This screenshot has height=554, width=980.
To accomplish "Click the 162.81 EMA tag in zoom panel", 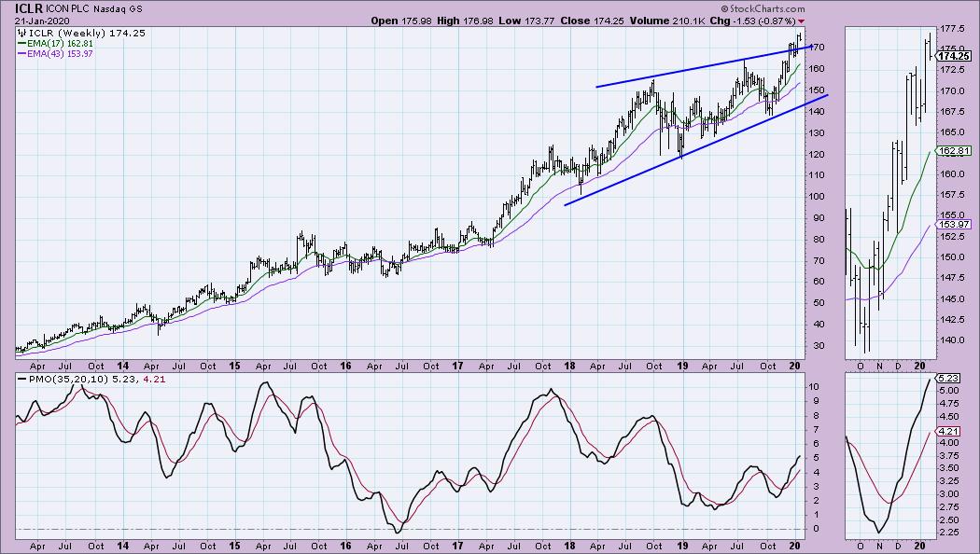I will click(x=954, y=150).
